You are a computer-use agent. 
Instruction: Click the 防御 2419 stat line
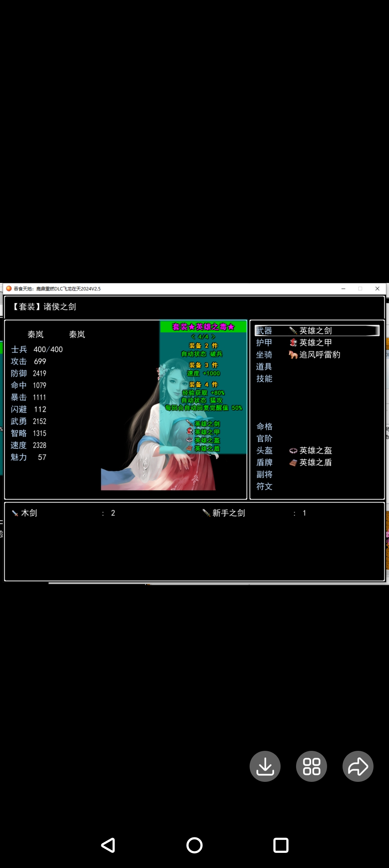tap(28, 373)
